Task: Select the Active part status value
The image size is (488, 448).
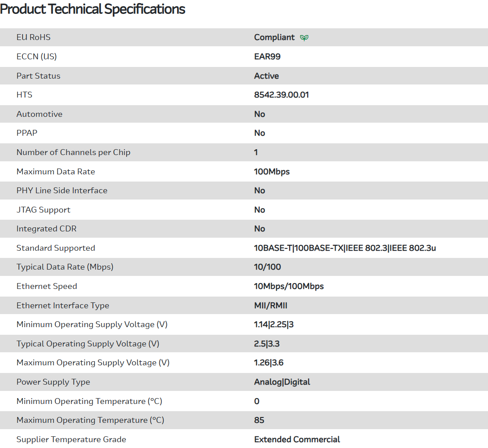Action: point(266,76)
